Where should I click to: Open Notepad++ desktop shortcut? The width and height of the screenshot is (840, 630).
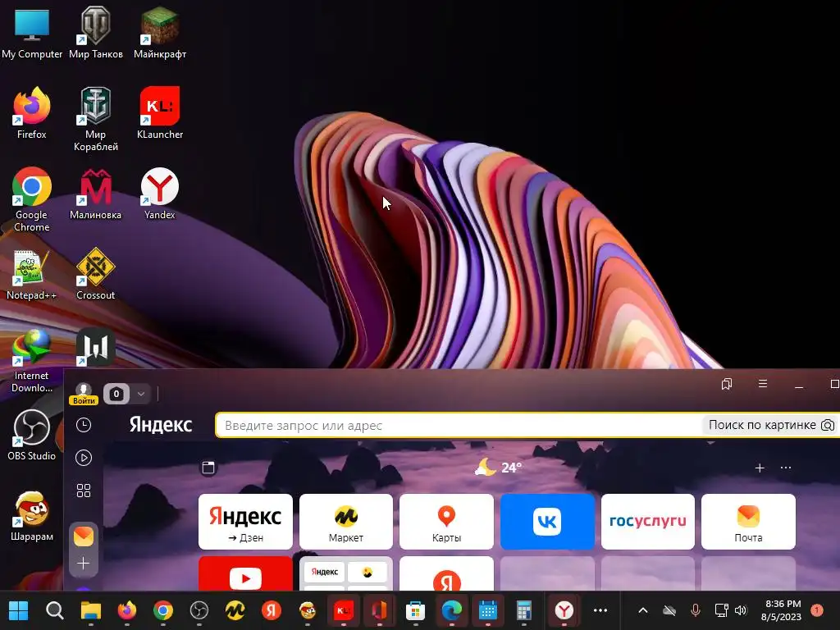[x=32, y=274]
